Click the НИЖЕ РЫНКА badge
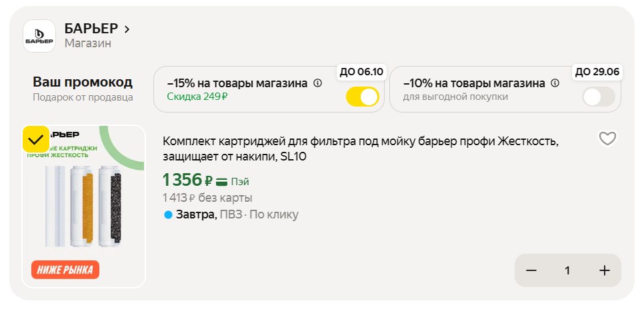 pos(65,270)
